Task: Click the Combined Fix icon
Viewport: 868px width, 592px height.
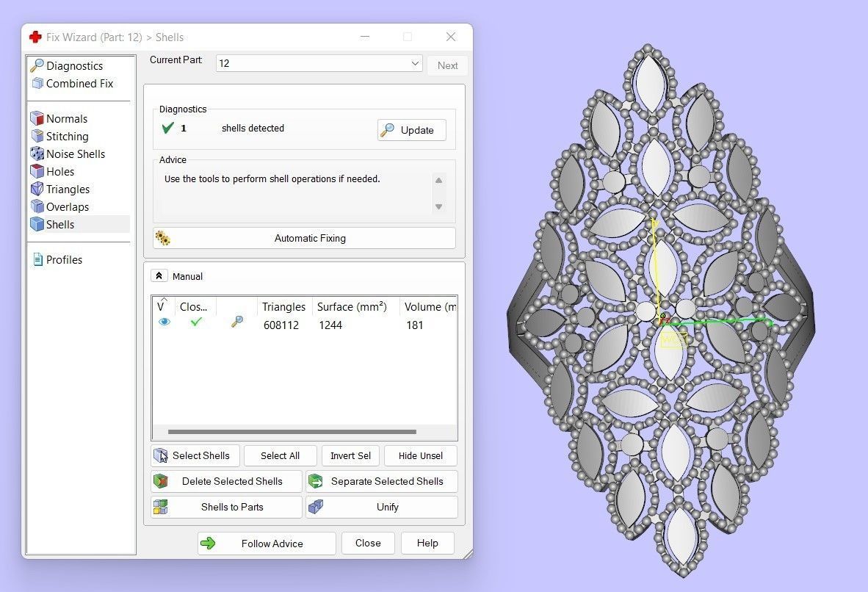Action: (37, 83)
